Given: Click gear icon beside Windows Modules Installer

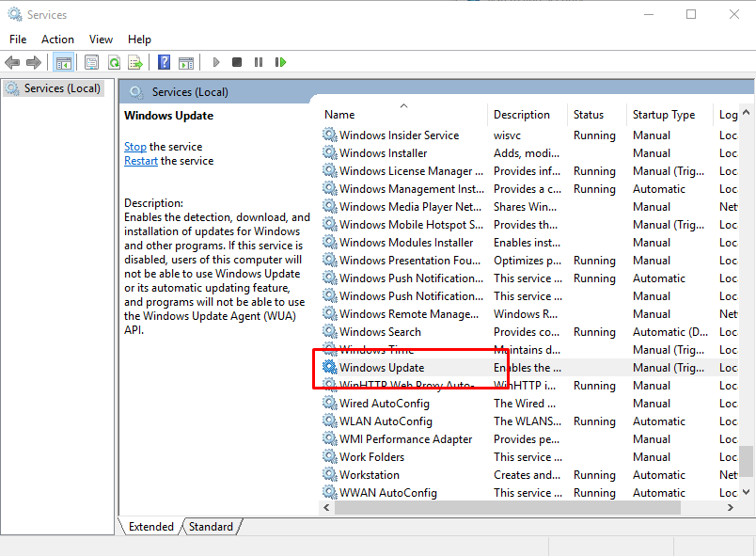Looking at the screenshot, I should coord(330,242).
